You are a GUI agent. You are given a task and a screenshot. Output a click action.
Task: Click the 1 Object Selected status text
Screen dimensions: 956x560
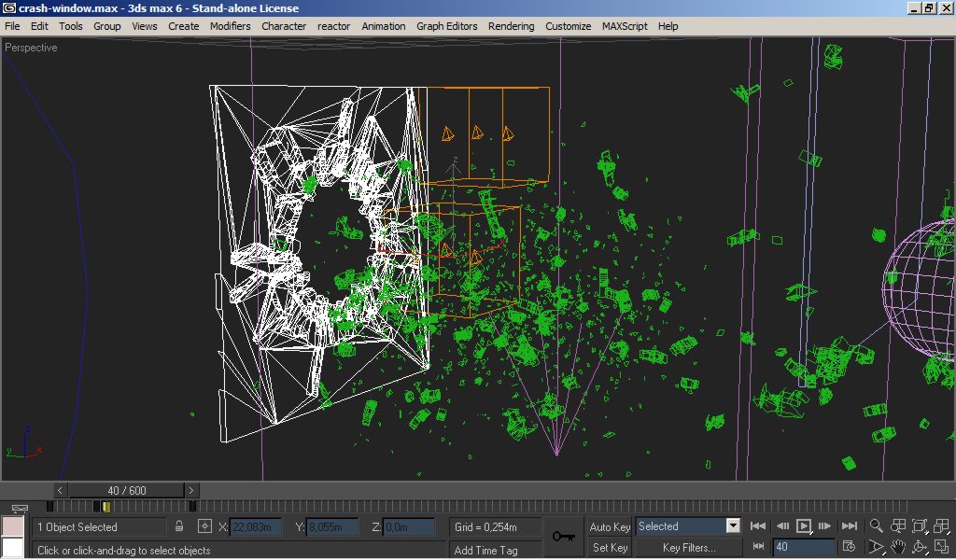77,527
